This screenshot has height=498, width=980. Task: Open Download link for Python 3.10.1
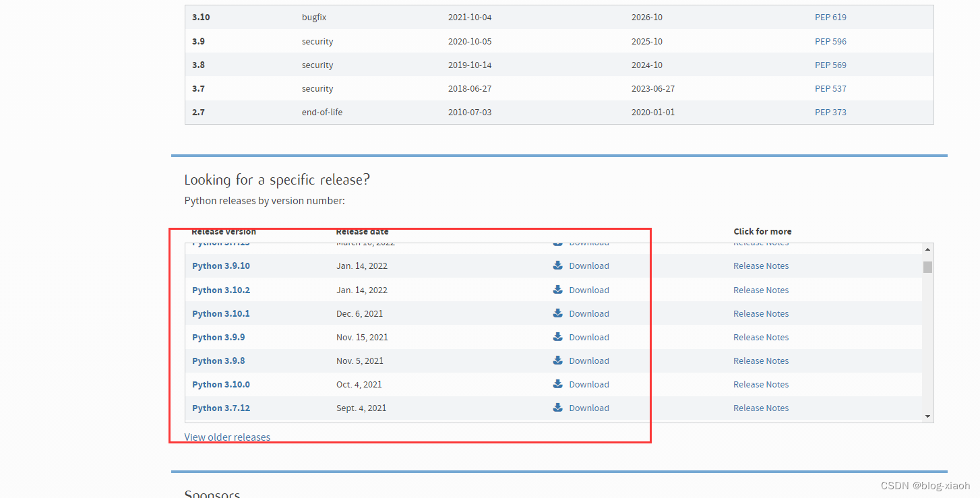click(589, 314)
